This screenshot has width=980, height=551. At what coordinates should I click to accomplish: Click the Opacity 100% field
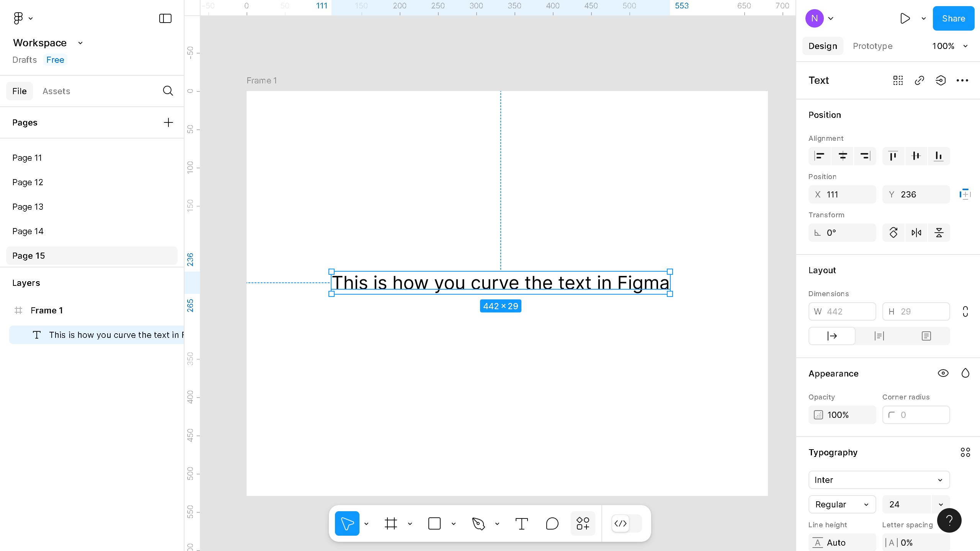point(842,415)
